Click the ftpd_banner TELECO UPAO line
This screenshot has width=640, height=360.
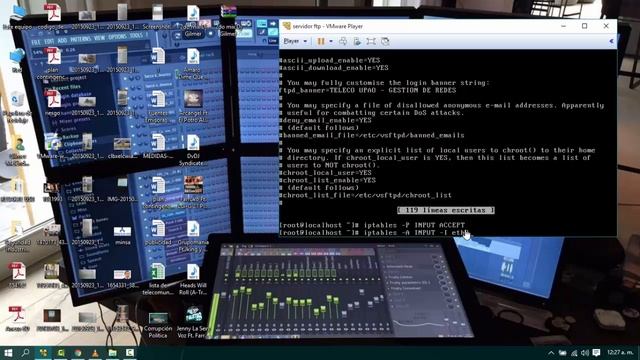pos(367,90)
